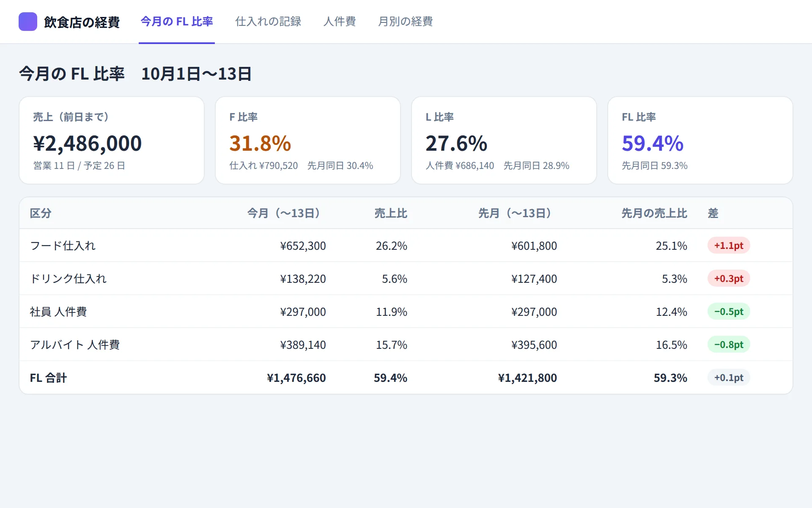
Task: Click the 区分 column header
Action: (x=41, y=213)
